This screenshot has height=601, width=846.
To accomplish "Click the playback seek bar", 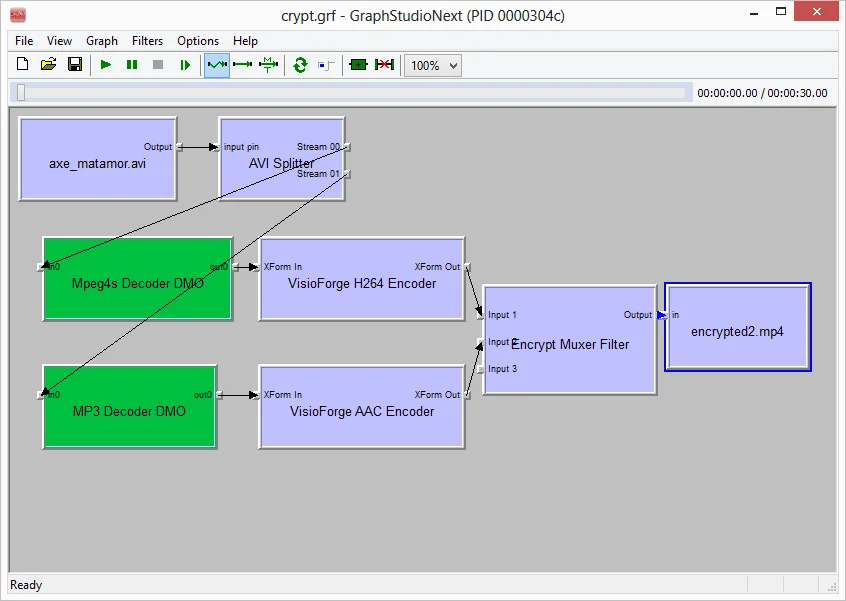I will (350, 92).
